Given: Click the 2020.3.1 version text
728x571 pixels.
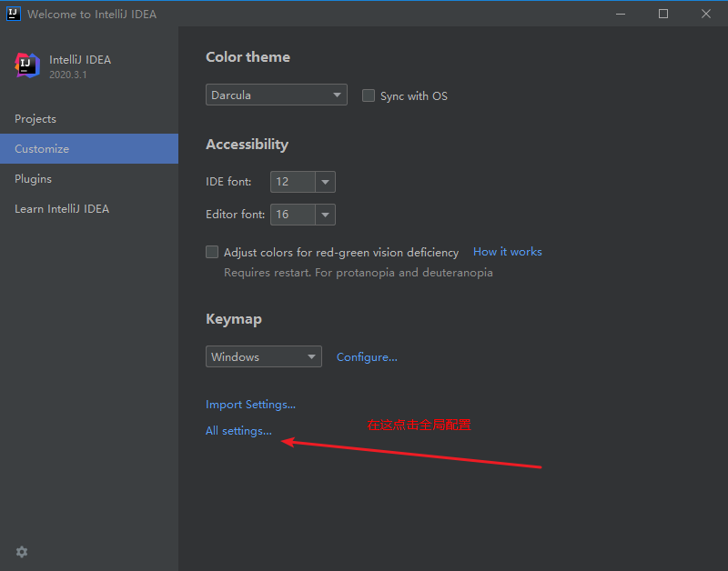Looking at the screenshot, I should click(x=67, y=75).
